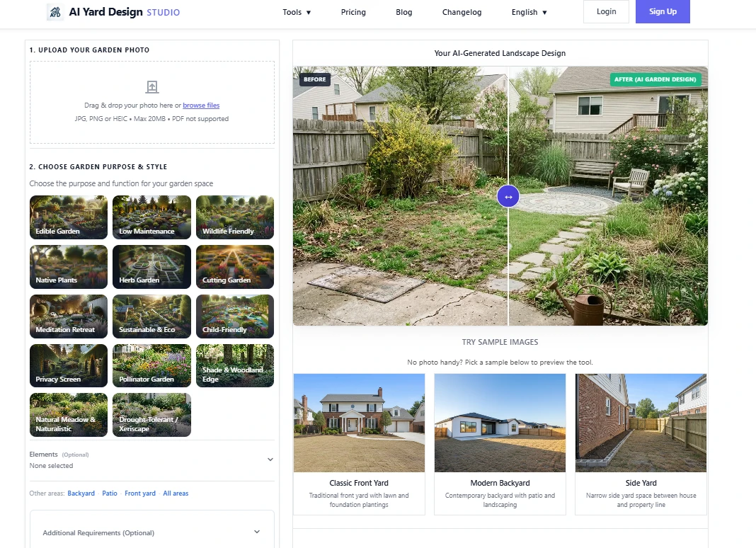Viewport: 756px width, 548px height.
Task: Expand the Elements (Optional) section
Action: [x=152, y=459]
